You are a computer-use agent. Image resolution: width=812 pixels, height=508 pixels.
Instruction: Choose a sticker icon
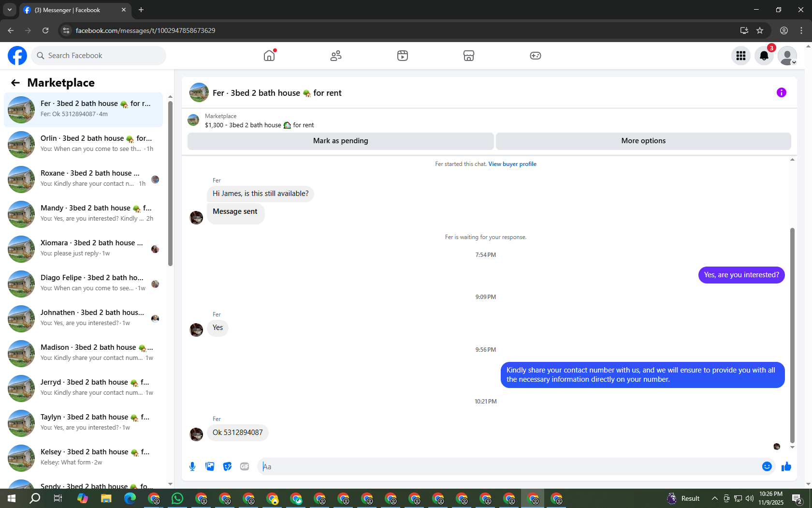pos(227,466)
